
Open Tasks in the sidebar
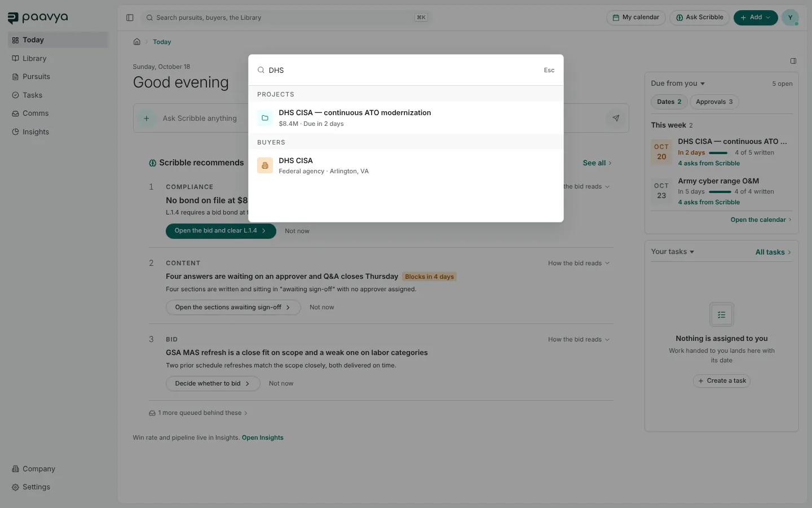point(58,95)
